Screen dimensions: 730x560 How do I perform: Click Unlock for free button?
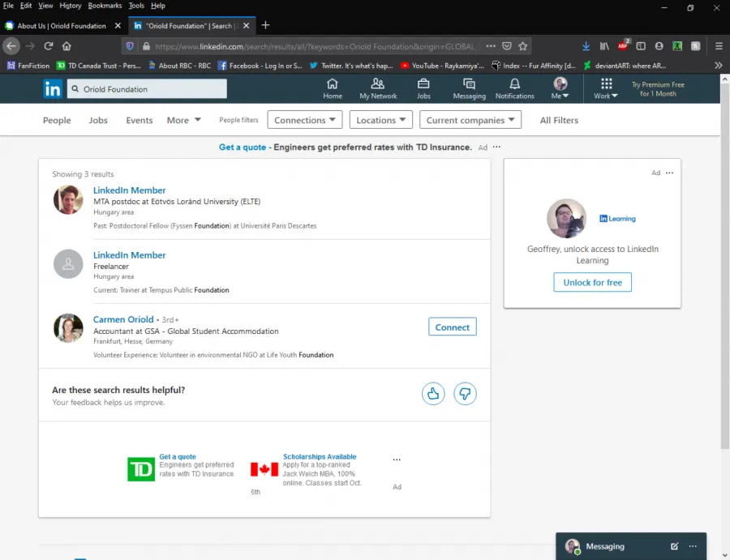(x=592, y=282)
